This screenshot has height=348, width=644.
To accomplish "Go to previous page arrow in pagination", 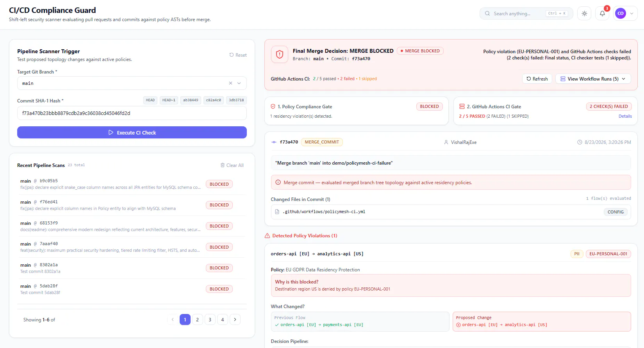I will [x=173, y=319].
